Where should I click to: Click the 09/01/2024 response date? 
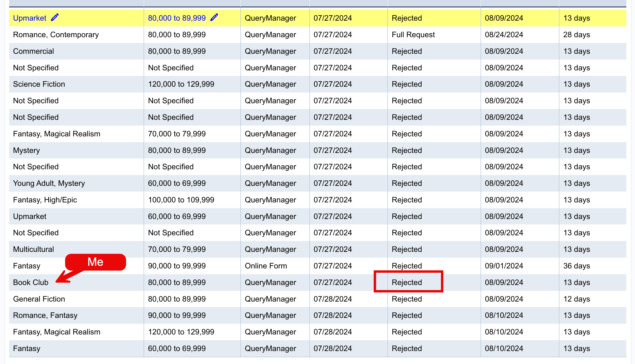click(504, 266)
